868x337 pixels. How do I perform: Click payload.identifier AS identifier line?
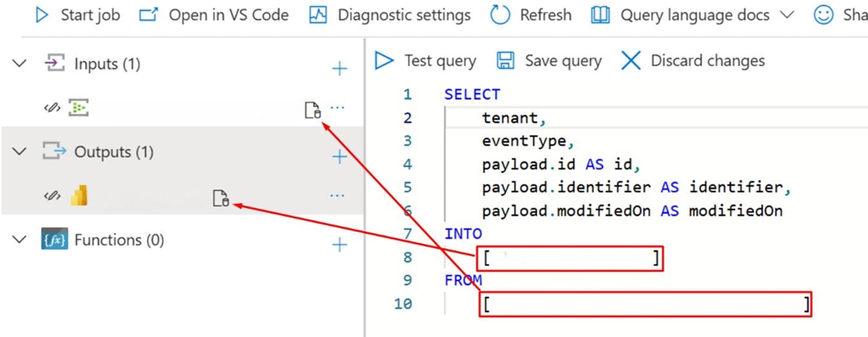click(x=636, y=187)
